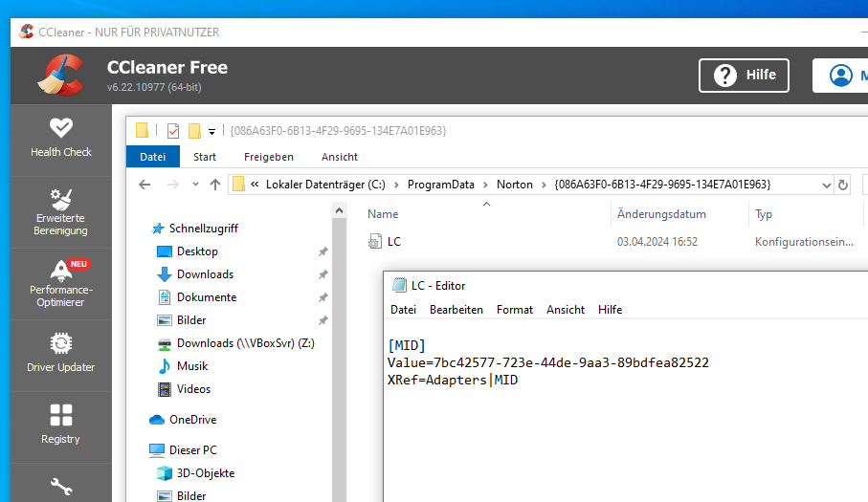This screenshot has width=868, height=502.
Task: Open the user account button in CCleaner
Action: [x=841, y=76]
